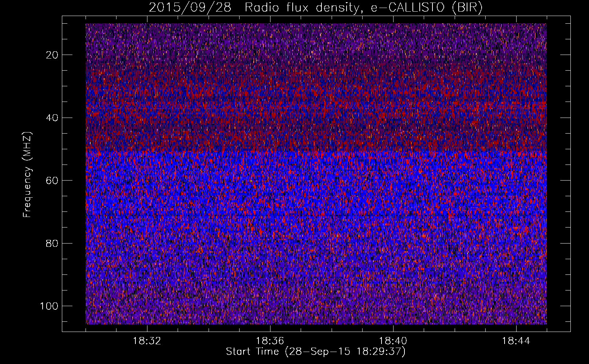Click the 'Start Time (28-Sep-15 18:29:37)' label
The image size is (589, 364).
316,352
